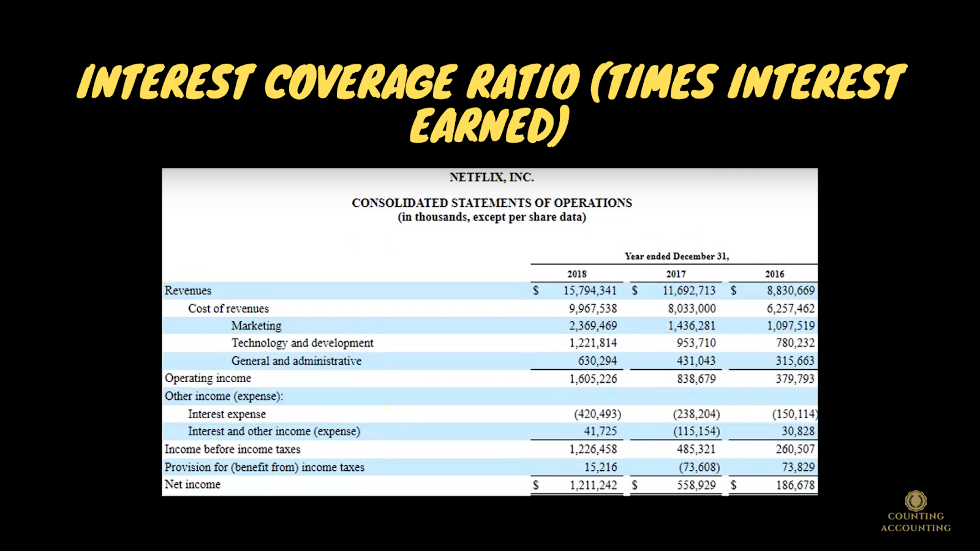Click the 'Income before income taxes' label
The image size is (980, 551).
tap(232, 449)
